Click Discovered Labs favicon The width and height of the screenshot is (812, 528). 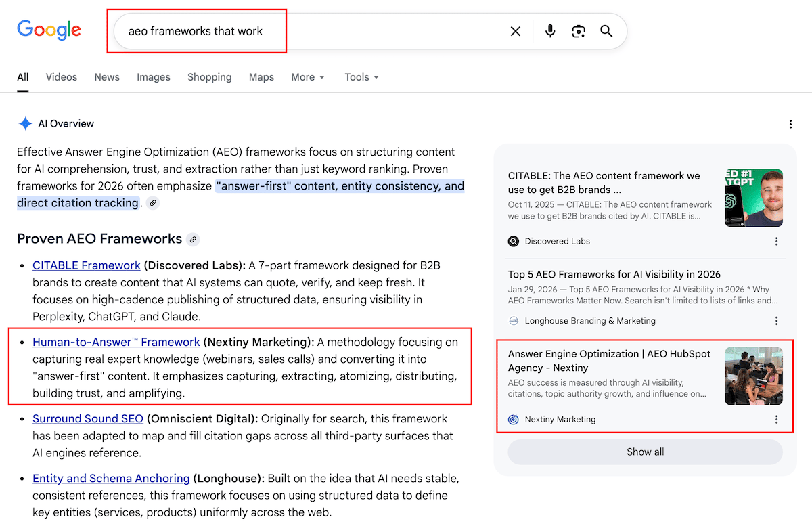click(x=514, y=241)
